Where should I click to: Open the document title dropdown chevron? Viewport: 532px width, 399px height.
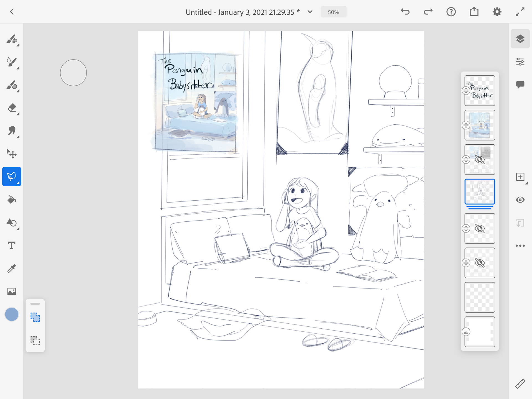(310, 12)
